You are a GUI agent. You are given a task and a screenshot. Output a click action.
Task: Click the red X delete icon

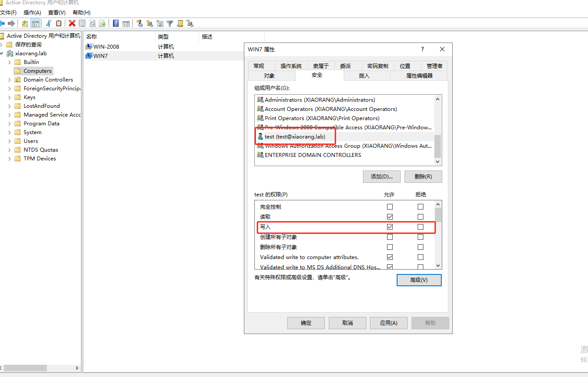pos(72,23)
